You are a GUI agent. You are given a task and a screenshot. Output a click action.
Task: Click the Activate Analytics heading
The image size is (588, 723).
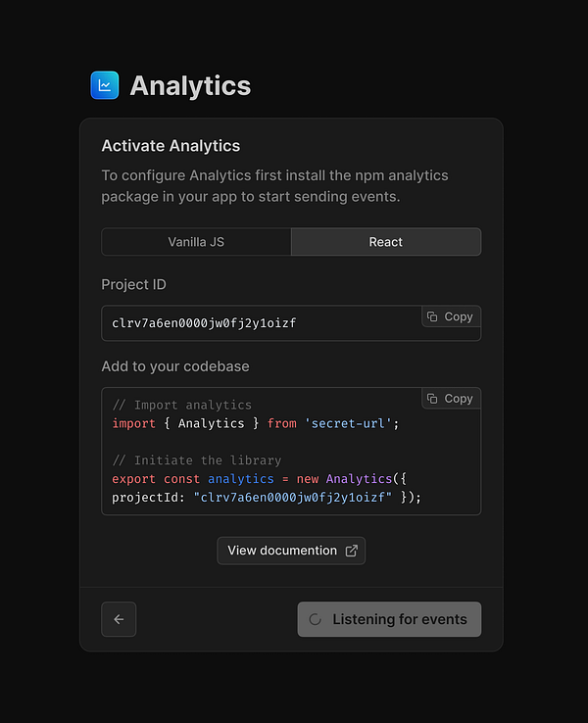(x=171, y=146)
